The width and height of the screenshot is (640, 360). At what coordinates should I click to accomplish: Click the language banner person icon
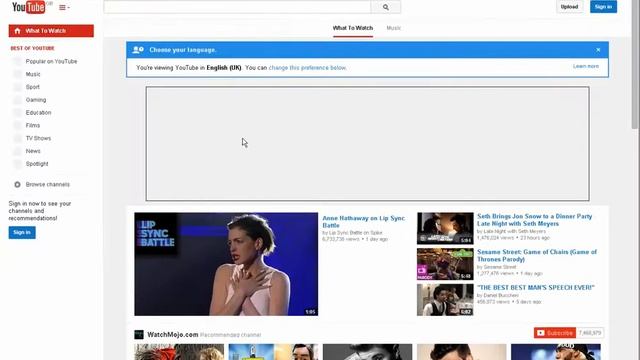pos(138,50)
